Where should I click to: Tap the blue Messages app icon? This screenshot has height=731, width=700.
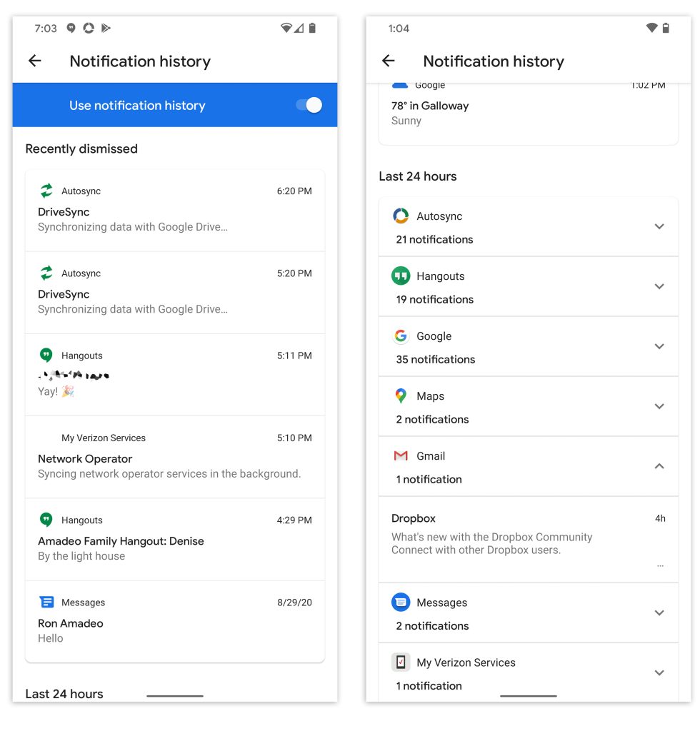click(x=401, y=603)
